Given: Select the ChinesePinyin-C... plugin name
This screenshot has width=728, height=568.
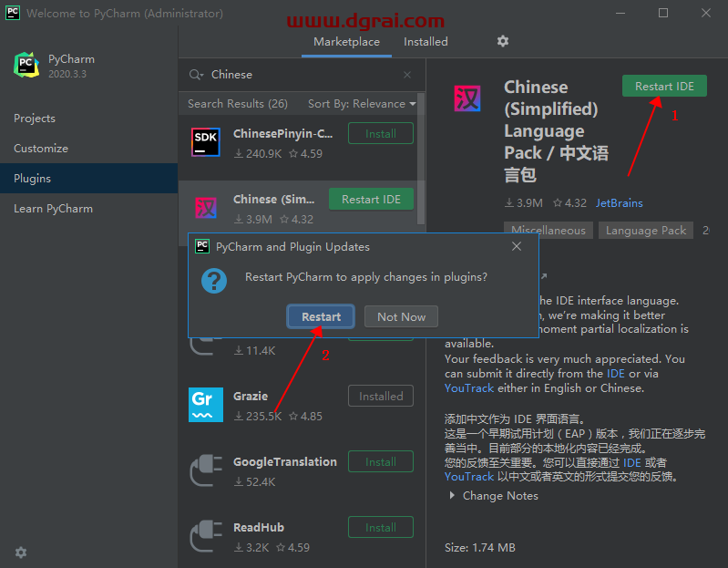Looking at the screenshot, I should click(x=282, y=134).
